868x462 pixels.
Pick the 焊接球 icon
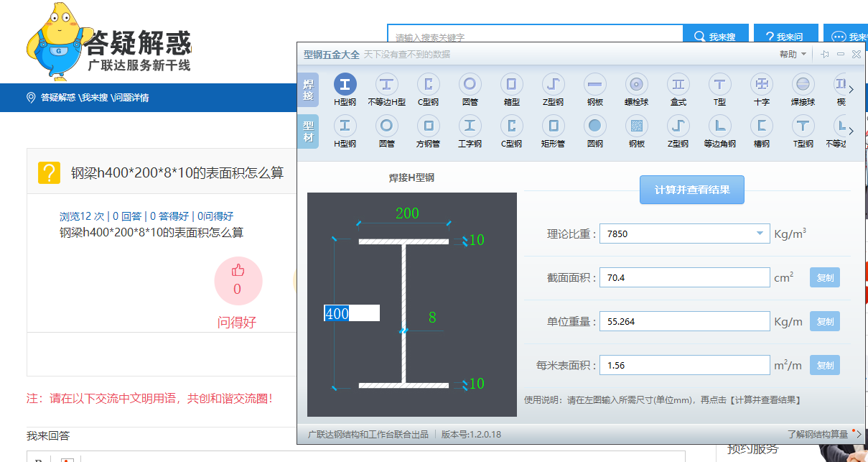point(803,84)
